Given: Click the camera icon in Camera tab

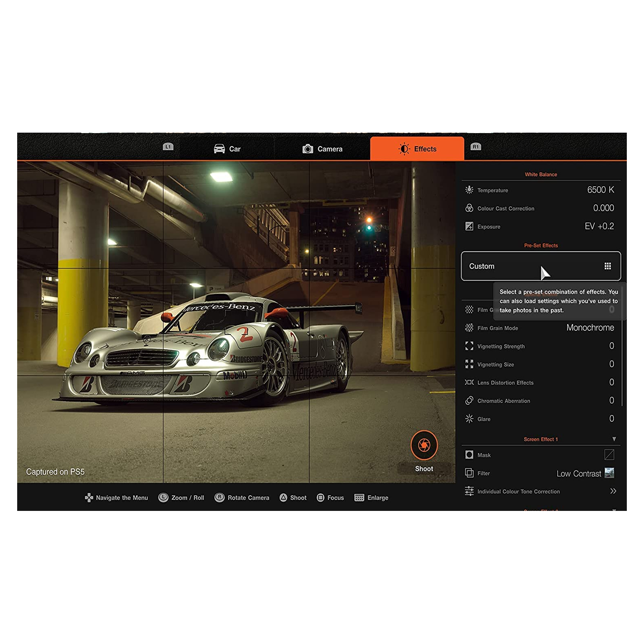Looking at the screenshot, I should coord(308,149).
